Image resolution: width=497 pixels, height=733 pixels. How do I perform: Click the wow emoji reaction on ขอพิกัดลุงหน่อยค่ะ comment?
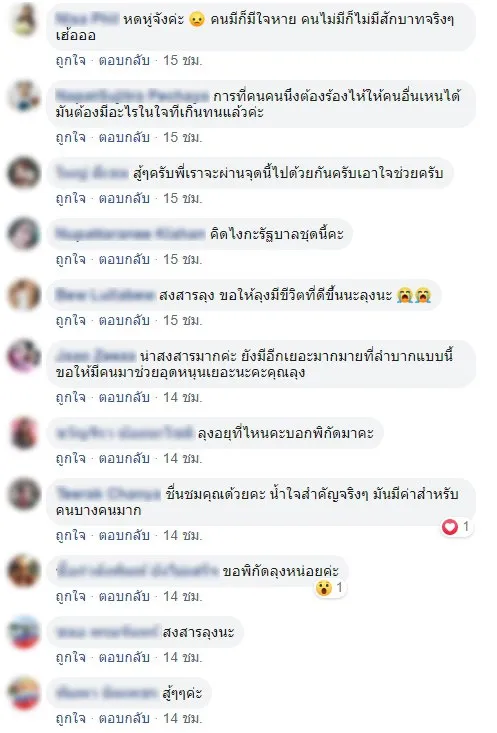[x=324, y=588]
